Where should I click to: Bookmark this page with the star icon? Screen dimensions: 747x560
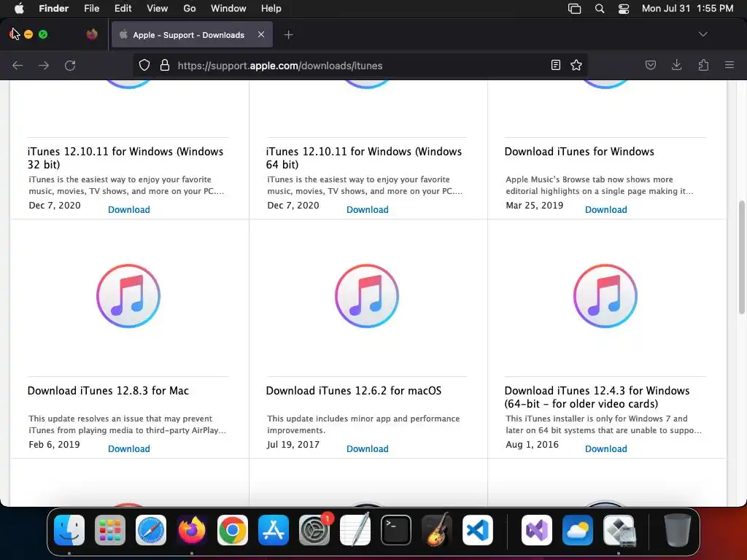[576, 65]
